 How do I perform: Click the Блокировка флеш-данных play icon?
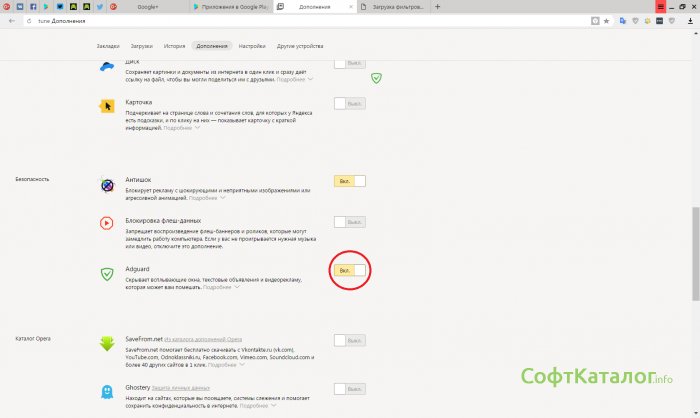107,223
